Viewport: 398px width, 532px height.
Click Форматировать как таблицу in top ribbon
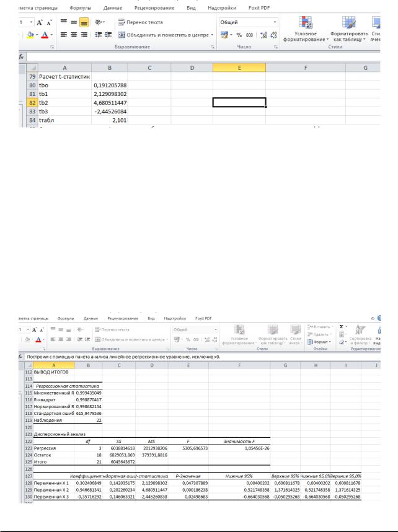tap(349, 29)
